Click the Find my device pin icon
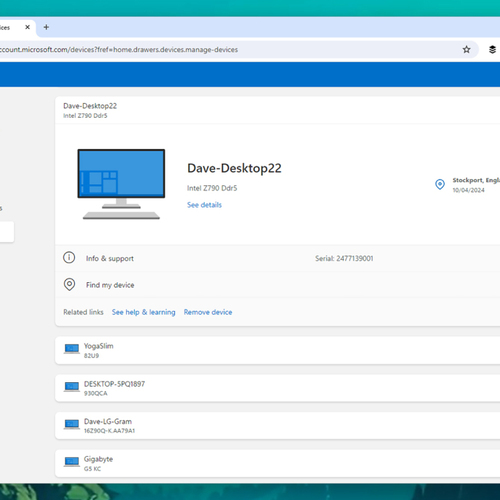The height and width of the screenshot is (500, 500). click(69, 284)
